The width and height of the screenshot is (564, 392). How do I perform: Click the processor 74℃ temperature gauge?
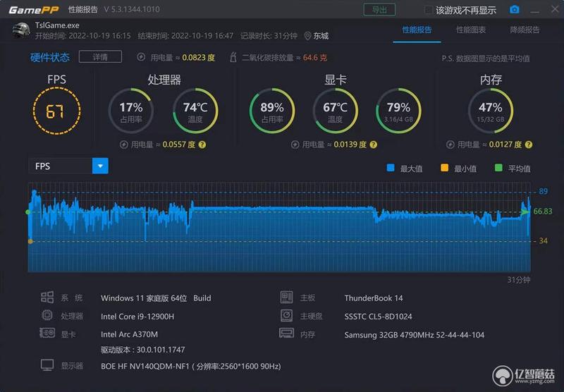click(x=195, y=111)
